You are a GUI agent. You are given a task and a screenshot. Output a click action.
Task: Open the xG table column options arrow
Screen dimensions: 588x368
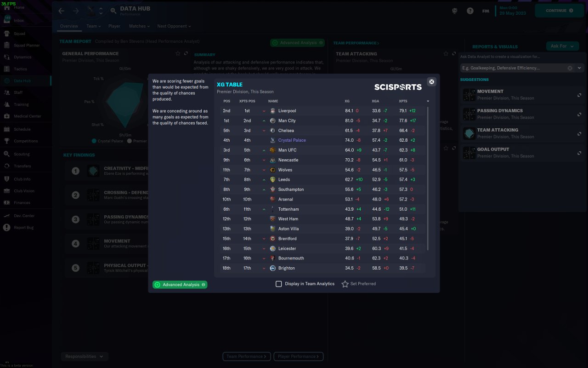pyautogui.click(x=428, y=101)
